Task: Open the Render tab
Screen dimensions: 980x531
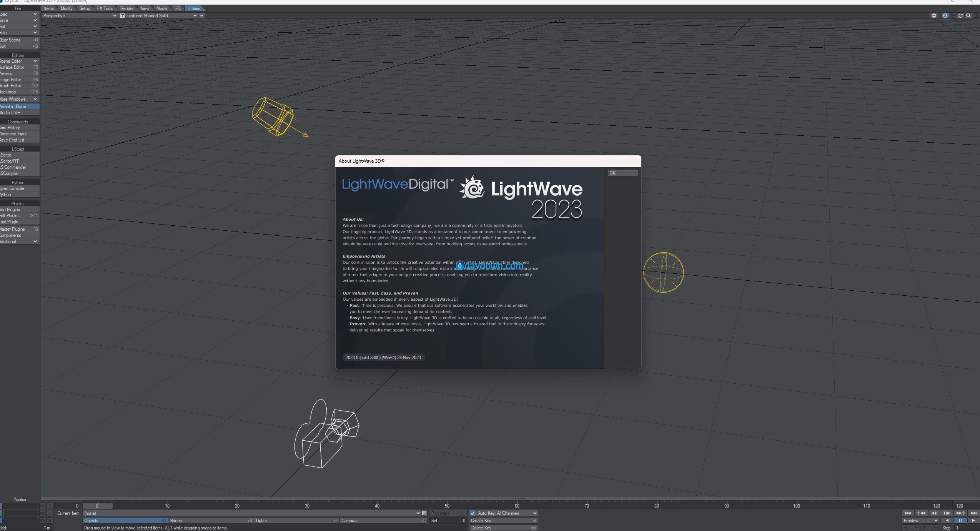Action: coord(127,8)
